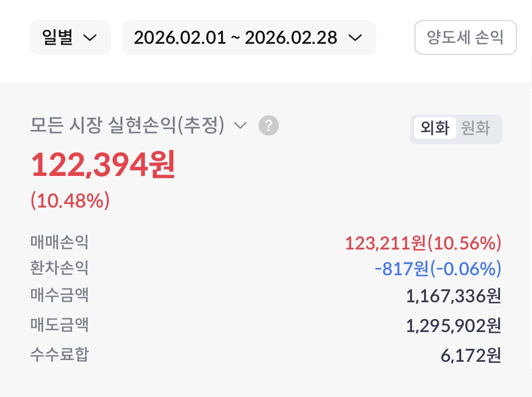Select the 환차손익 row label

(60, 268)
